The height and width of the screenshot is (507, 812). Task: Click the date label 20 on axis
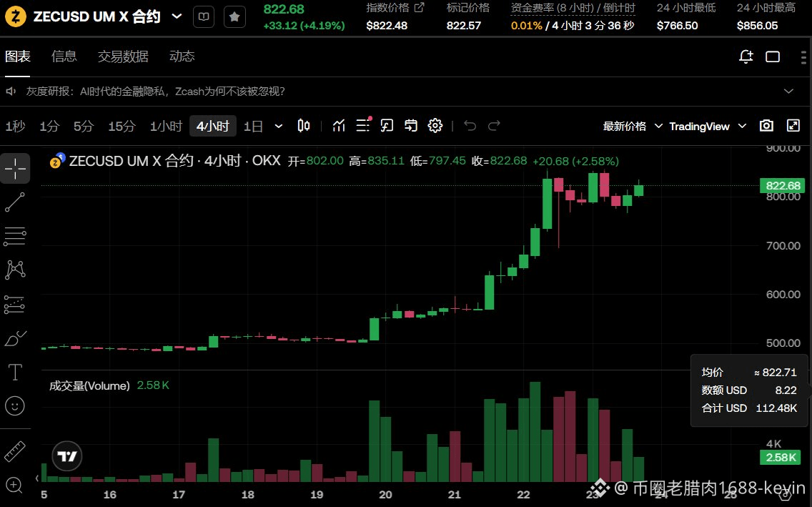tap(385, 495)
